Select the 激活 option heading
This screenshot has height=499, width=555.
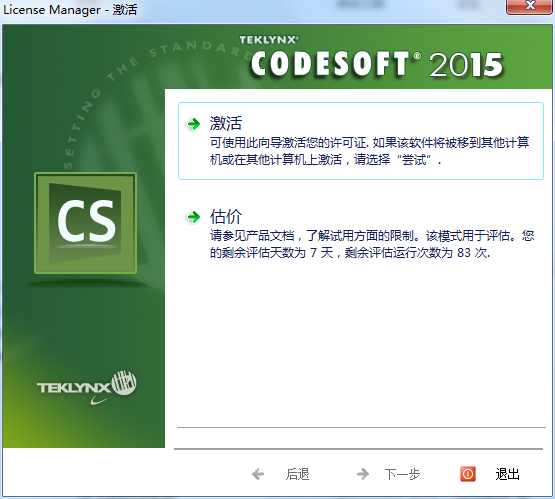pos(225,123)
